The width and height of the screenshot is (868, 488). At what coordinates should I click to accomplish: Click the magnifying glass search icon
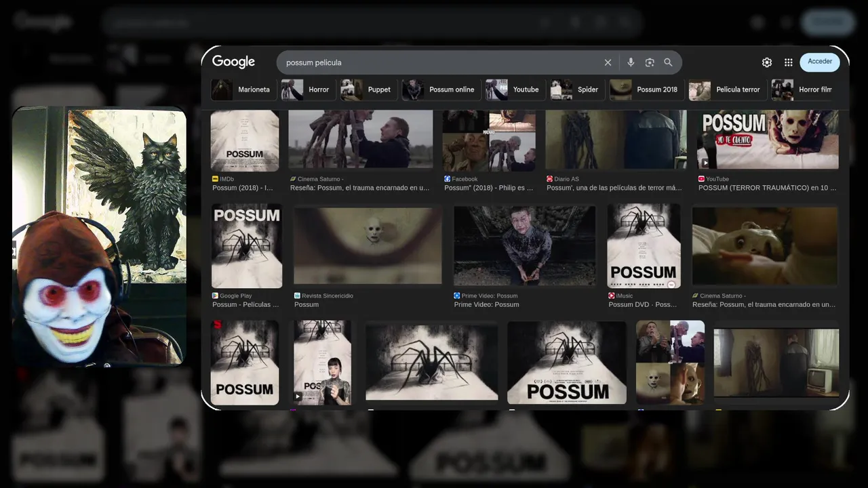click(668, 62)
